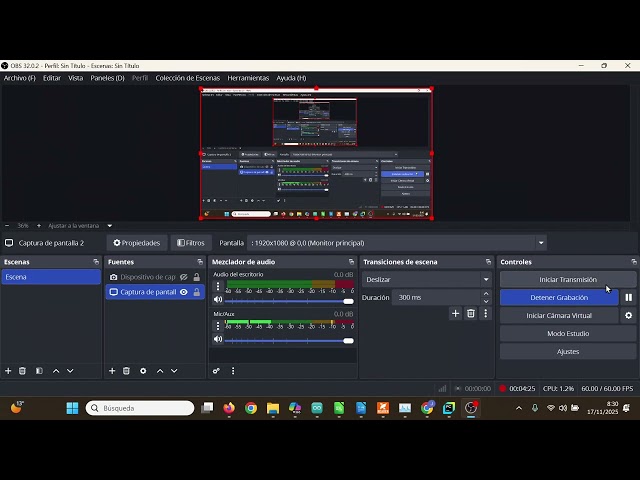Screen dimensions: 640x480
Task: Open source Propiedades button
Action: (137, 243)
